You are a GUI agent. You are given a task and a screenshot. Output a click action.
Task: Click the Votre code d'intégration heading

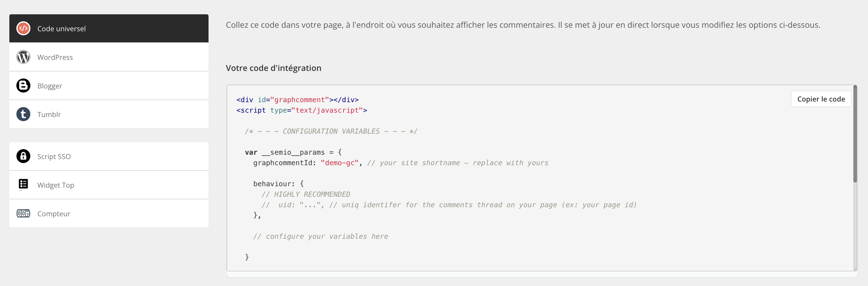point(274,68)
